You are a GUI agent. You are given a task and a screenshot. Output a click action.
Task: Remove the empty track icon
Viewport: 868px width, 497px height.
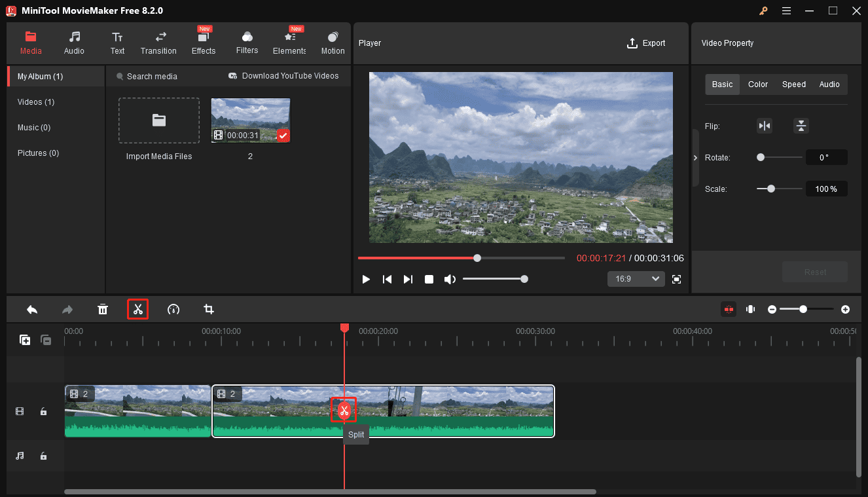tap(46, 340)
